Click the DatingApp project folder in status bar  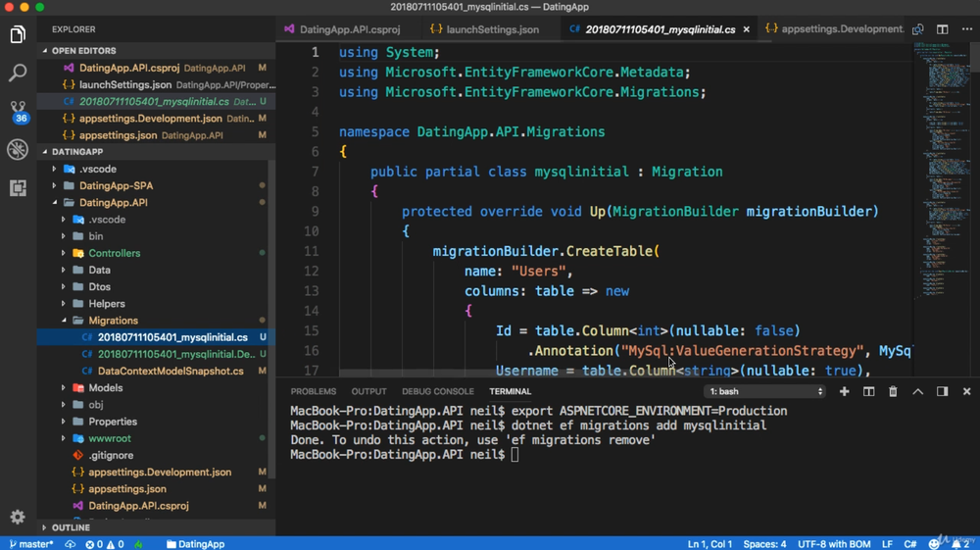[195, 544]
